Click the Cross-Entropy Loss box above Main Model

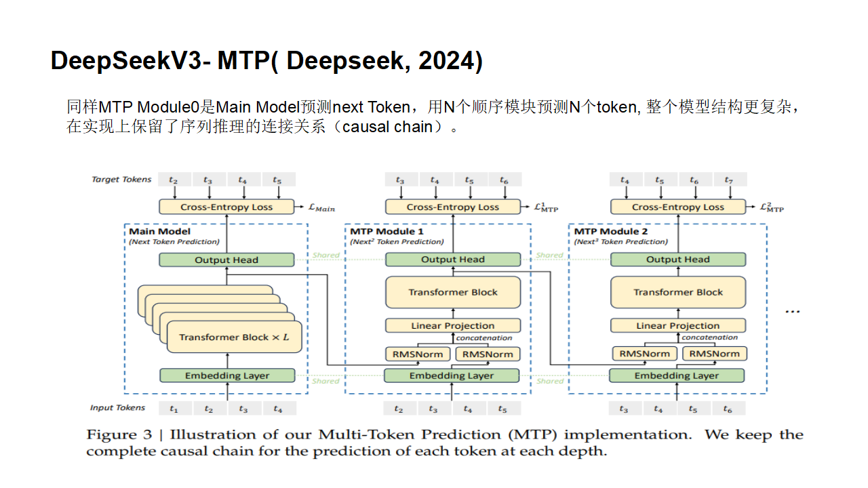tap(226, 207)
